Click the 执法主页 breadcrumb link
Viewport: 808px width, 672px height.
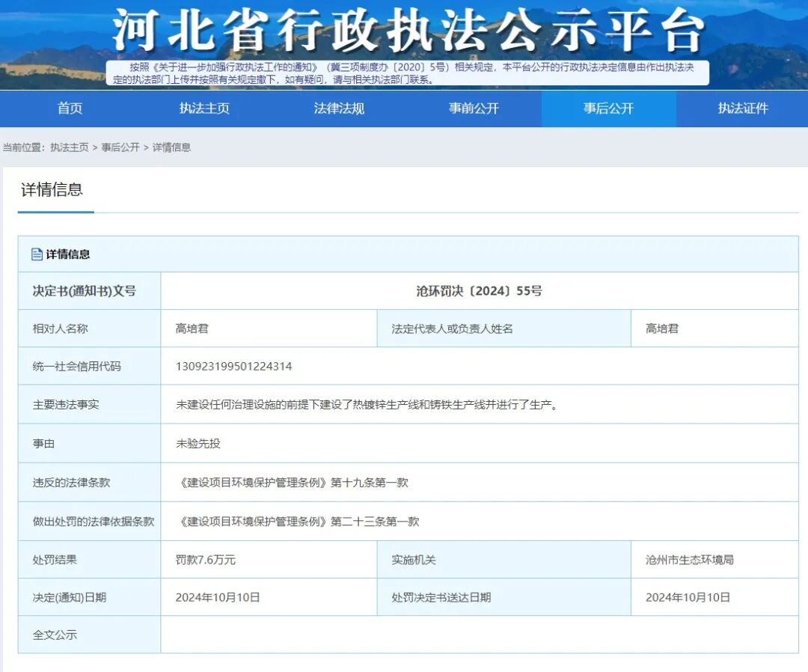point(70,147)
